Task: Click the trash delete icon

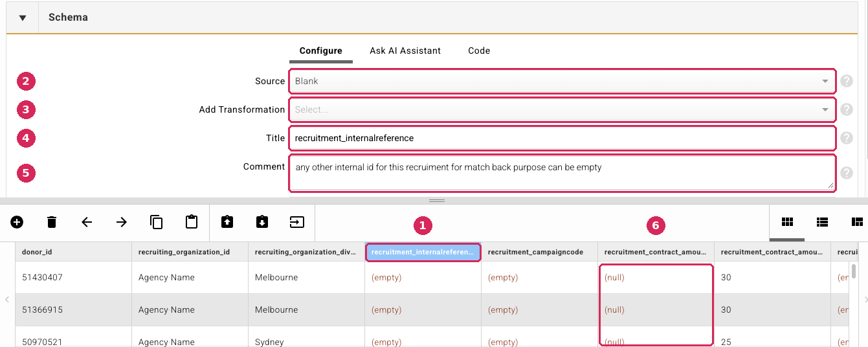Action: pyautogui.click(x=52, y=222)
